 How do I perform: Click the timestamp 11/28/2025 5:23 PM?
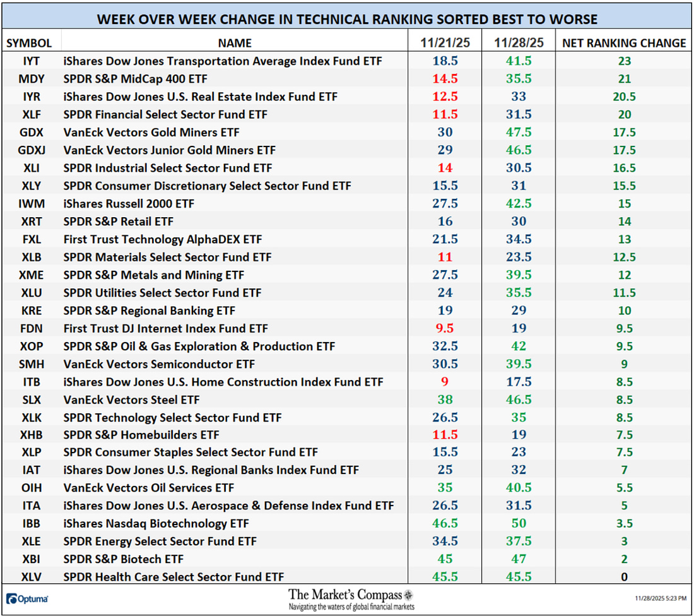point(661,598)
